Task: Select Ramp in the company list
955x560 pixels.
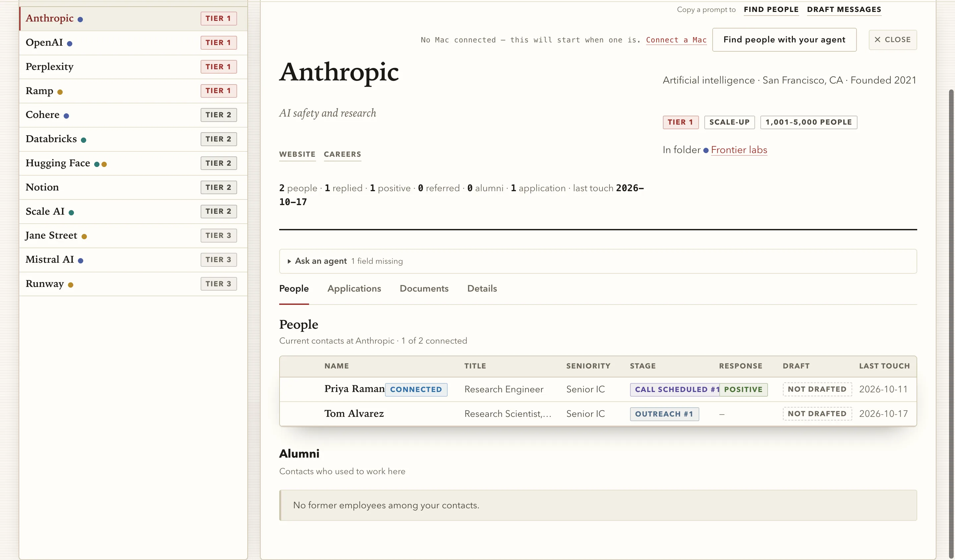Action: (133, 91)
